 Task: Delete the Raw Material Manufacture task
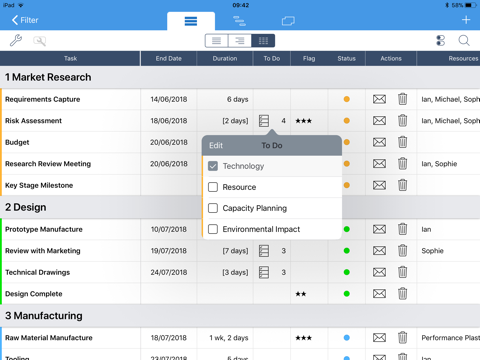[x=403, y=338]
